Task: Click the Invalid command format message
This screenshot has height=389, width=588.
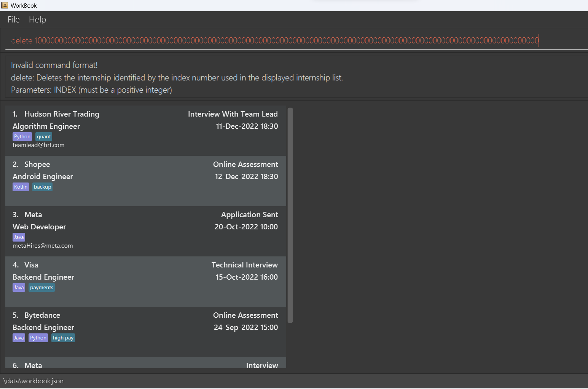Action: pyautogui.click(x=54, y=65)
